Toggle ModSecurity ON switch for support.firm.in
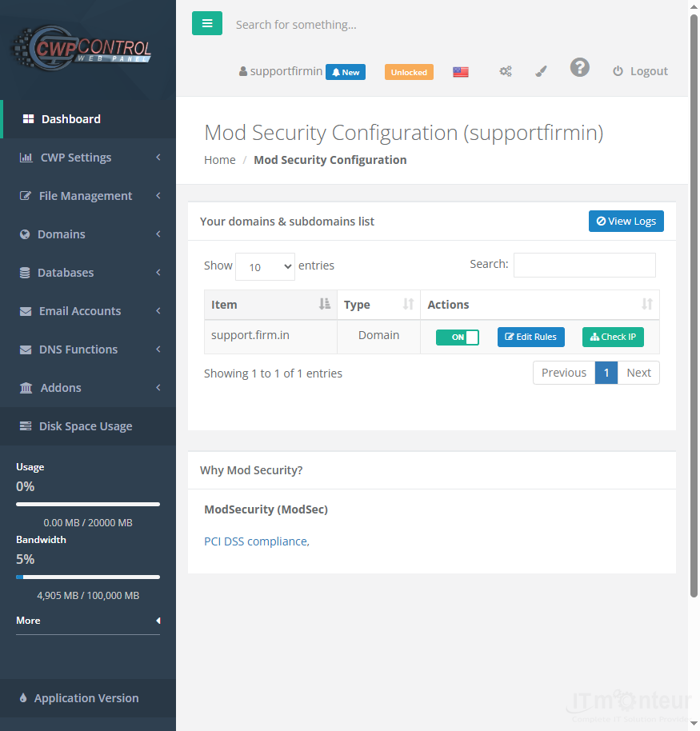 pyautogui.click(x=458, y=337)
